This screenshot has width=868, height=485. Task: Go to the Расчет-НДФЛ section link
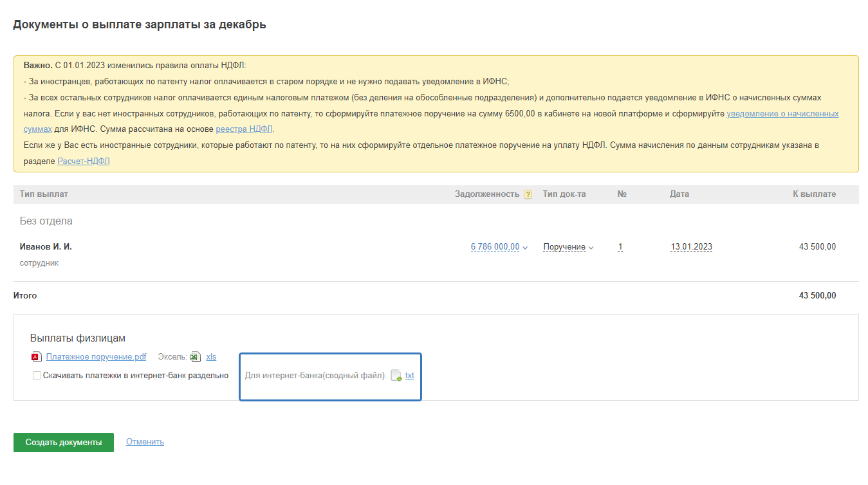tap(84, 161)
